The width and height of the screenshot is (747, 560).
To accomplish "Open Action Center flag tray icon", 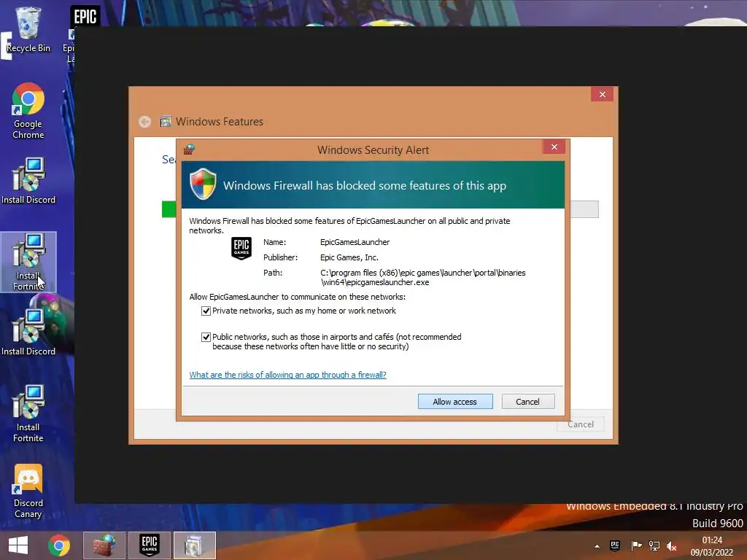I will click(636, 545).
